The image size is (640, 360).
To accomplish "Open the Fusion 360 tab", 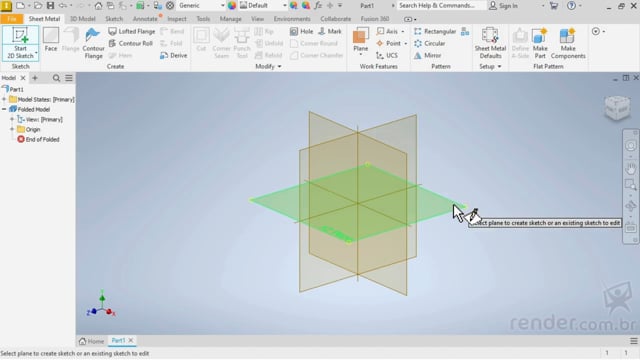I will click(x=375, y=19).
